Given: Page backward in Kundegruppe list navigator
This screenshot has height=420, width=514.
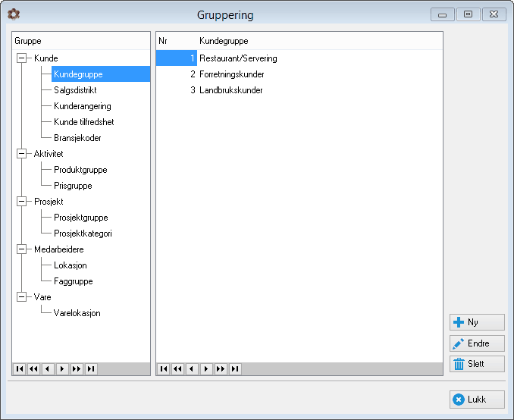Looking at the screenshot, I should [177, 369].
